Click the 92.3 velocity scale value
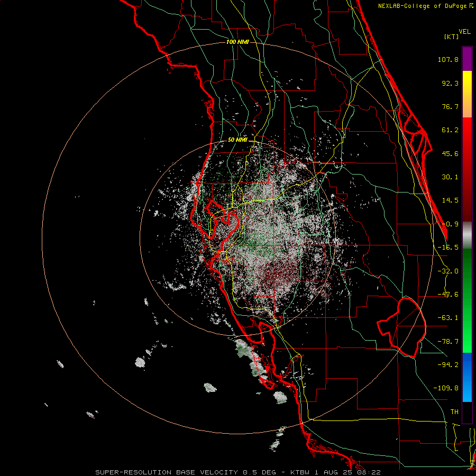Image resolution: width=476 pixels, height=476 pixels. pyautogui.click(x=450, y=83)
